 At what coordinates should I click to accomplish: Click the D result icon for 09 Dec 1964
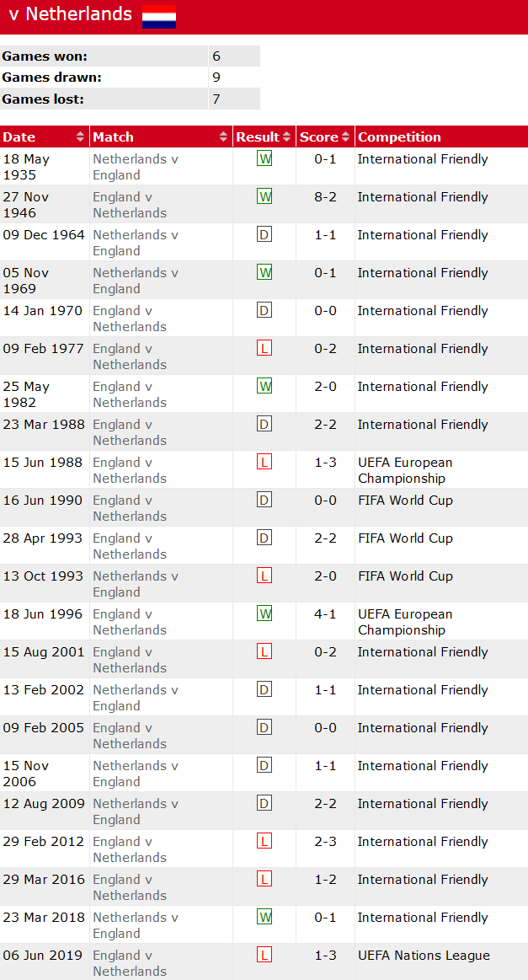click(264, 235)
